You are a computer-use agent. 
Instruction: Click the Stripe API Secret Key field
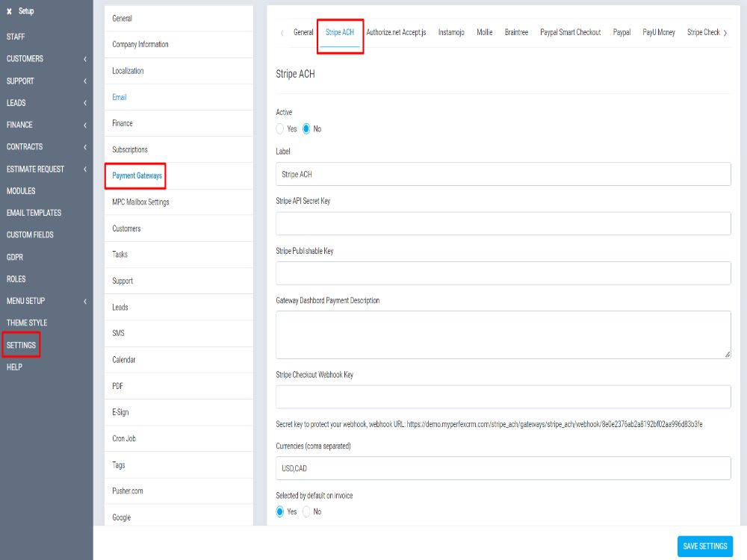pyautogui.click(x=503, y=223)
